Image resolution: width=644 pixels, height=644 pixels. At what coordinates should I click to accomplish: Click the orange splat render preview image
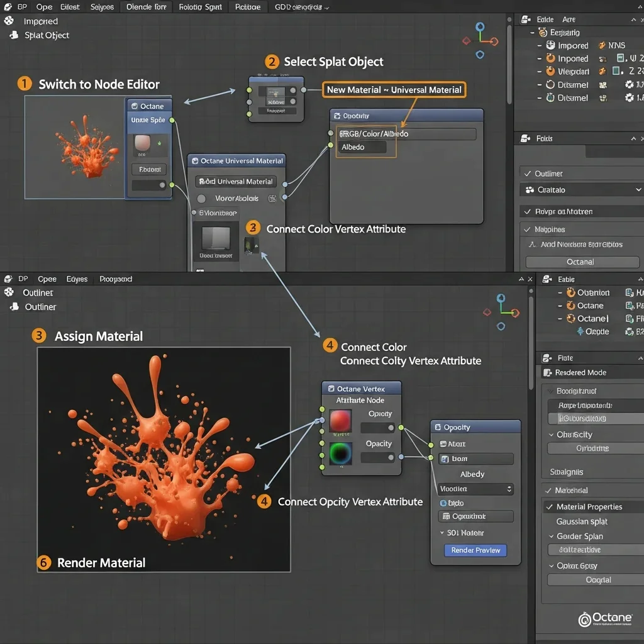point(164,459)
